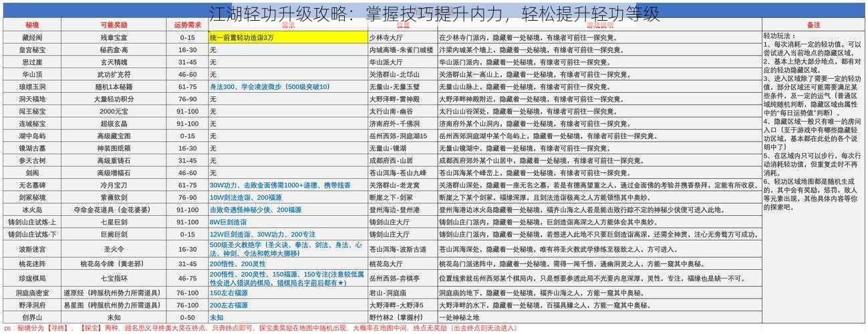Click the 运势需求 column header
This screenshot has height=334, width=868.
(188, 25)
